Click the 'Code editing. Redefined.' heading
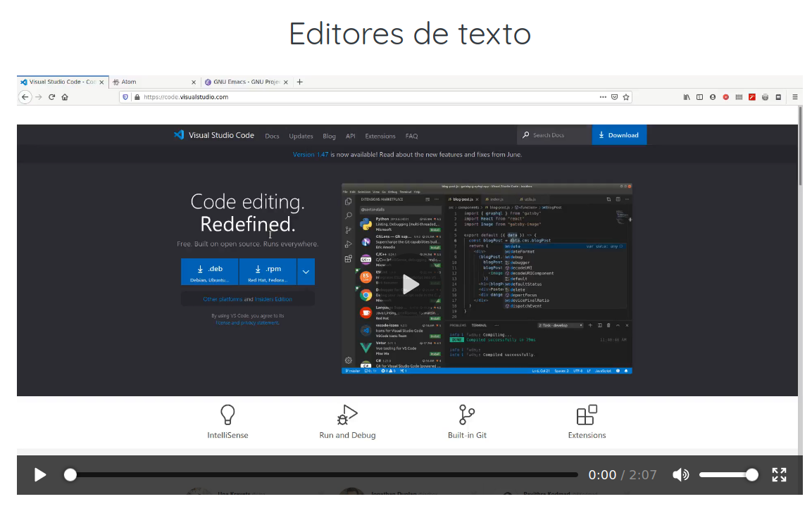 [247, 213]
